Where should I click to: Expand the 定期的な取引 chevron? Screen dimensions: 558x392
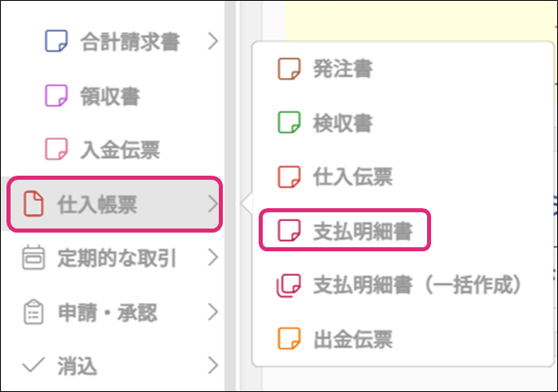pos(213,259)
